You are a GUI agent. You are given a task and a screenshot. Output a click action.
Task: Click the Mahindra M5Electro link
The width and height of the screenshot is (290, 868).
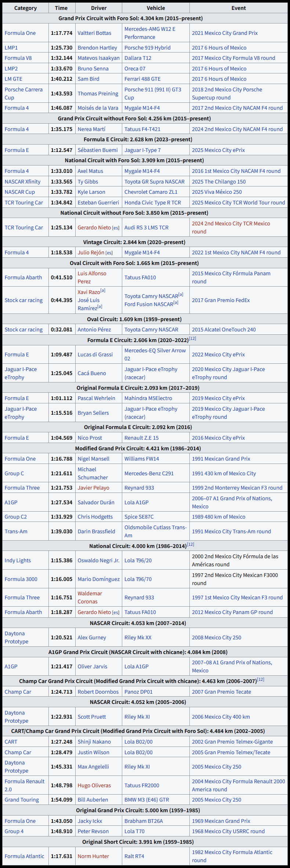[148, 398]
